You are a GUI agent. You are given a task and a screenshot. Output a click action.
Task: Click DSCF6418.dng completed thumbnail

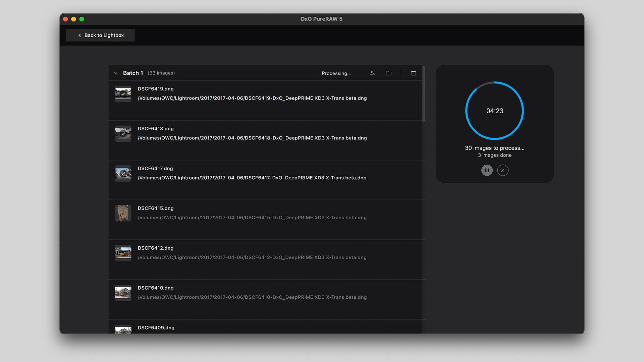(123, 134)
